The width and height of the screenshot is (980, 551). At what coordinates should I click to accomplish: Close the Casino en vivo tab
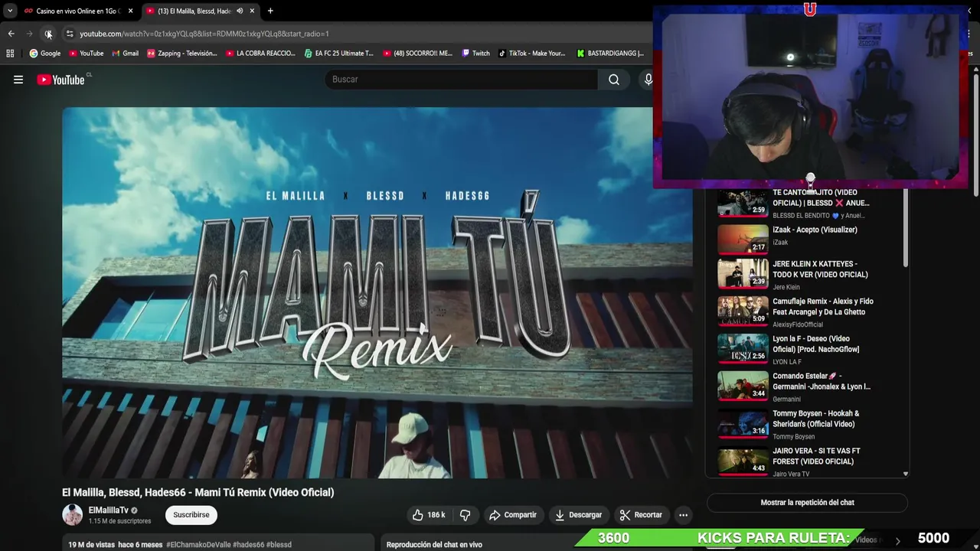click(130, 11)
